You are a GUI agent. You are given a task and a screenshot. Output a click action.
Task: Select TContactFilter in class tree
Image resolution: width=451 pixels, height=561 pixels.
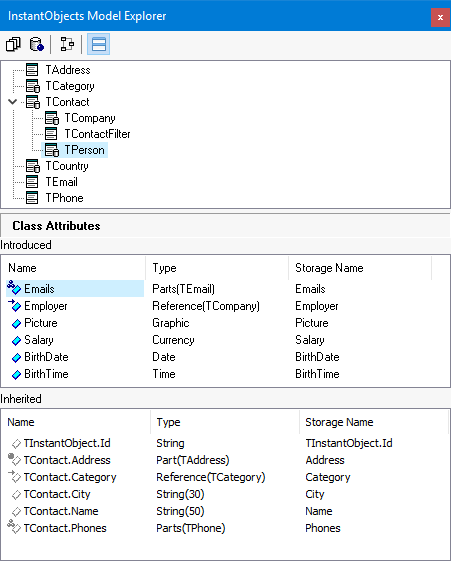pos(97,134)
